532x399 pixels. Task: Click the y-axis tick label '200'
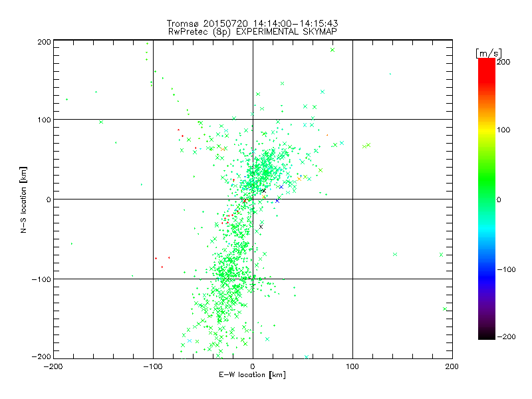click(x=44, y=42)
